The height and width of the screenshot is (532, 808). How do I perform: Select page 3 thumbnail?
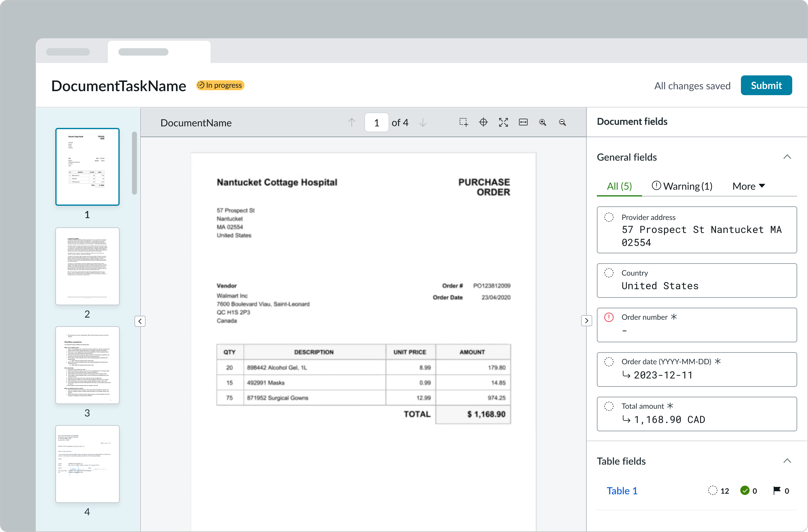(x=87, y=365)
